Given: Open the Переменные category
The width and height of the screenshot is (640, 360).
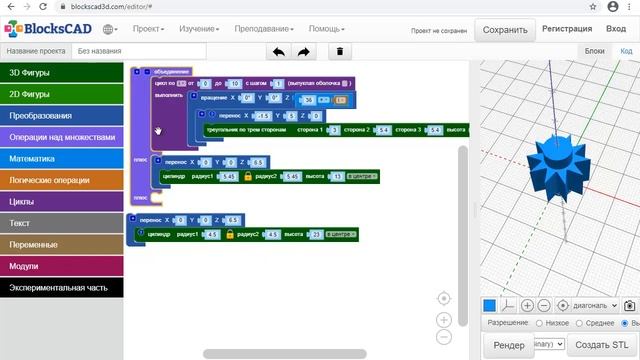Looking at the screenshot, I should [x=62, y=244].
